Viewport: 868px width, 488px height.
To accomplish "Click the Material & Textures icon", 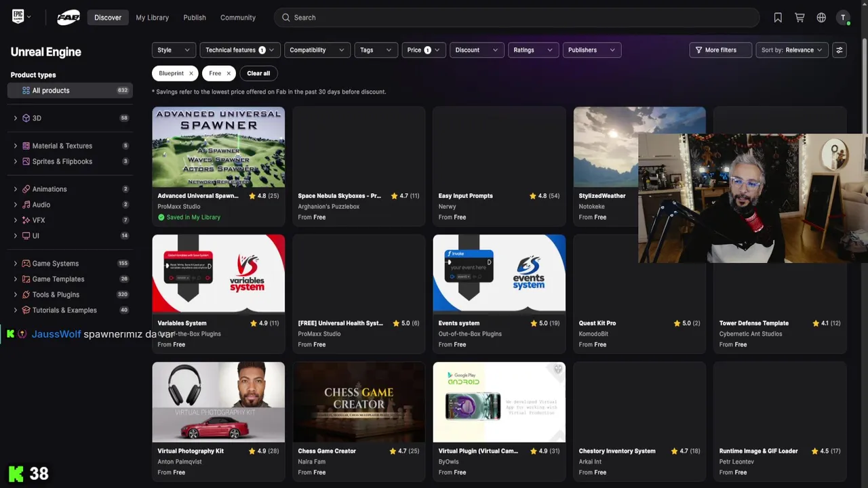I will (26, 146).
